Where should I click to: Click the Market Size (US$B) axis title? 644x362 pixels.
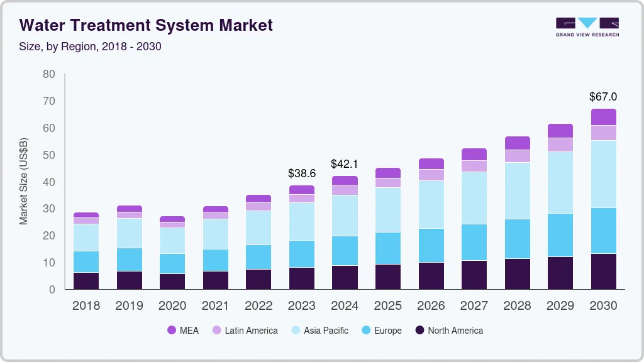(x=24, y=181)
